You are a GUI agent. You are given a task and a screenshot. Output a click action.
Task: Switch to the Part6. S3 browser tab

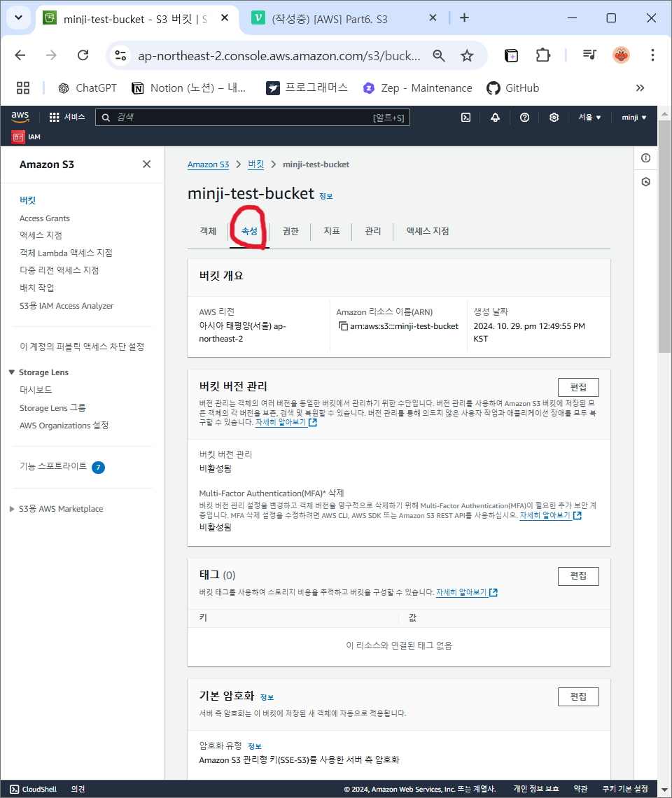pos(329,19)
